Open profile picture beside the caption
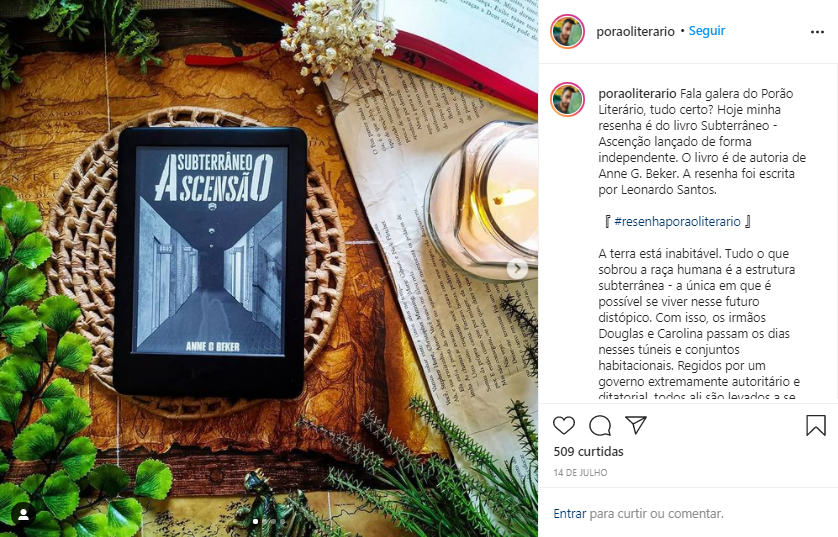The height and width of the screenshot is (537, 838). (568, 99)
